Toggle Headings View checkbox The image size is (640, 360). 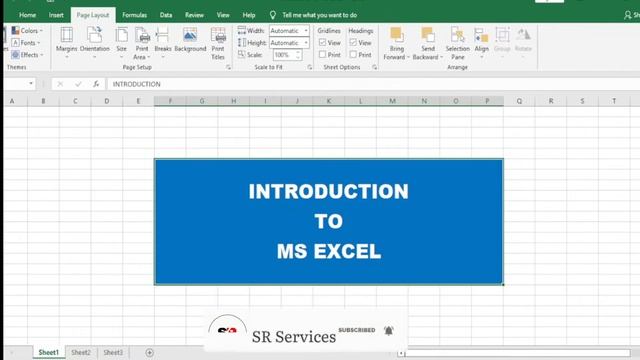click(353, 42)
